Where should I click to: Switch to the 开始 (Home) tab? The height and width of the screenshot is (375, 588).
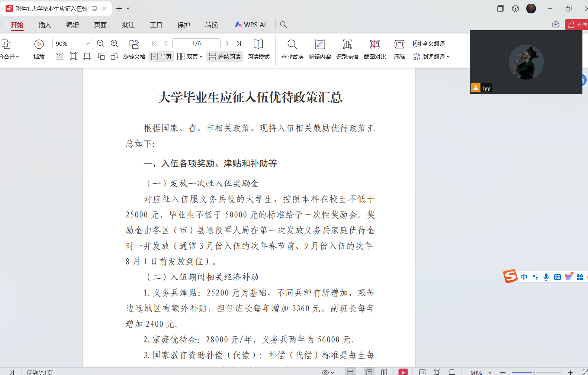tap(17, 25)
